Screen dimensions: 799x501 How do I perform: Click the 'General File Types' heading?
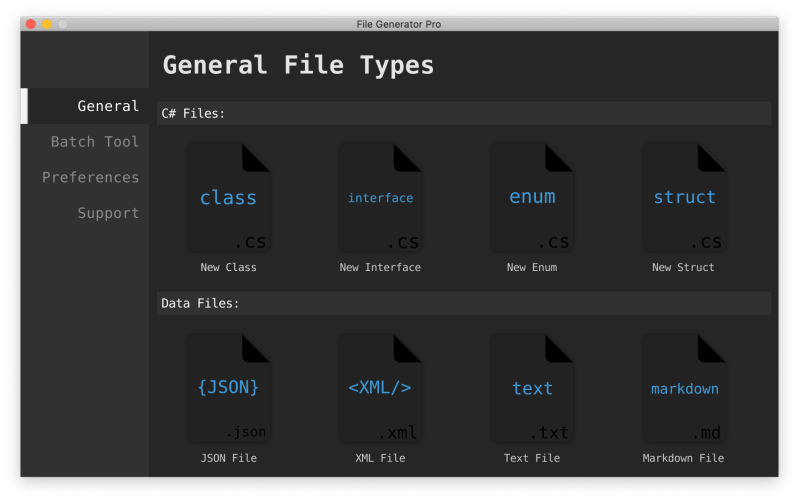pos(298,65)
